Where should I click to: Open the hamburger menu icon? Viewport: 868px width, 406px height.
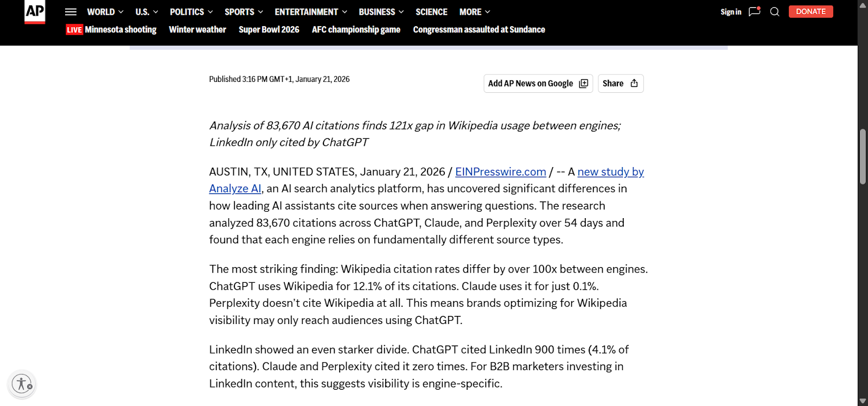[71, 12]
